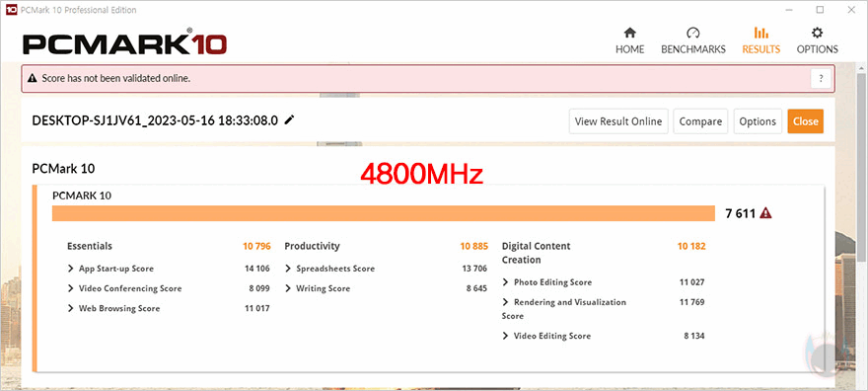Screen dimensions: 868x391
Task: Maximize the PCMark 10 window
Action: [x=820, y=10]
